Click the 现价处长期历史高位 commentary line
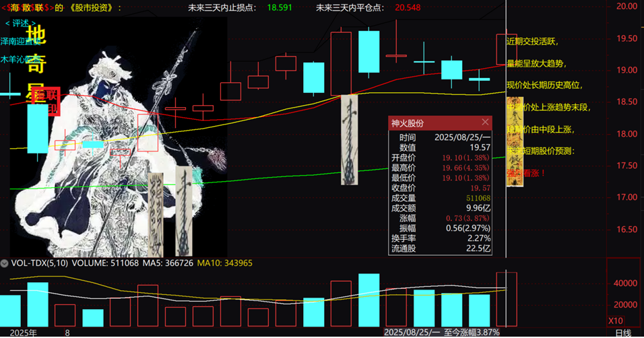Viewport: 644px width, 338px height. [544, 85]
